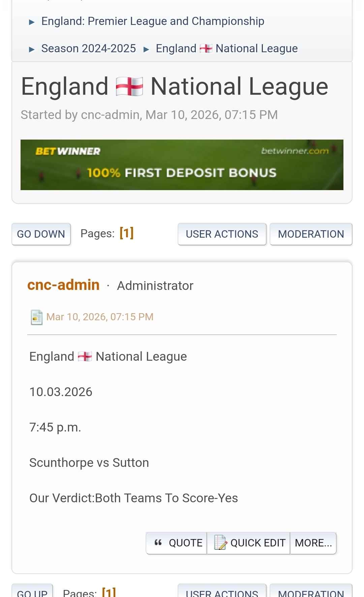Open the England National League breadcrumb
The image size is (364, 597).
[227, 49]
